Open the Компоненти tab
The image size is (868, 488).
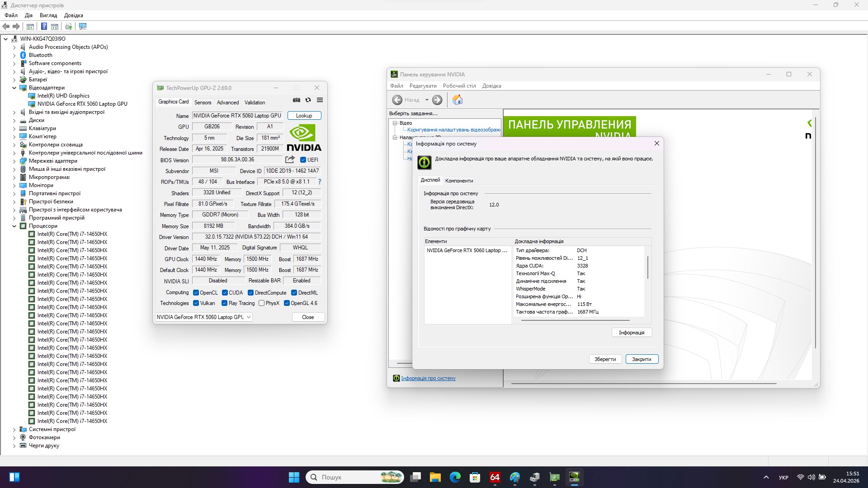point(459,181)
